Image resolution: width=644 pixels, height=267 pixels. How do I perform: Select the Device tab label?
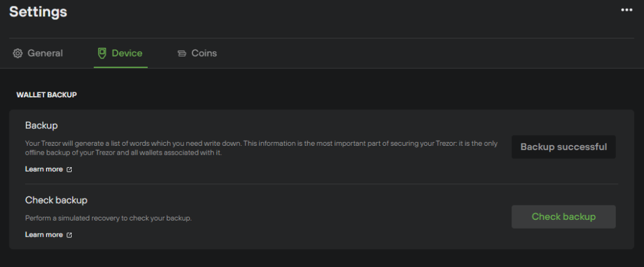tap(126, 53)
